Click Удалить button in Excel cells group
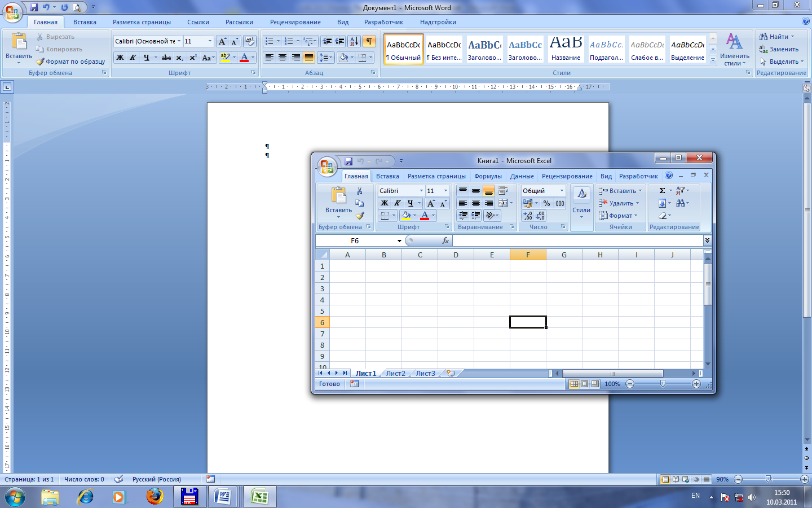This screenshot has height=508, width=812. tap(619, 203)
